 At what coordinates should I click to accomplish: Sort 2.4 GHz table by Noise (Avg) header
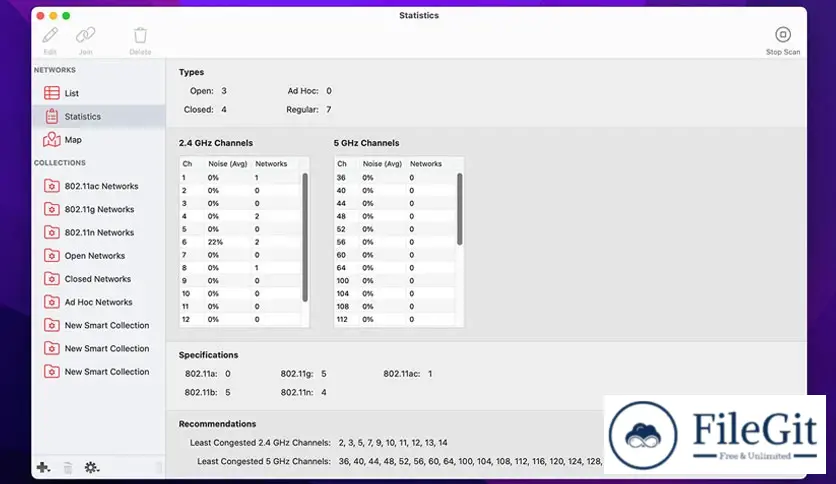pyautogui.click(x=228, y=164)
